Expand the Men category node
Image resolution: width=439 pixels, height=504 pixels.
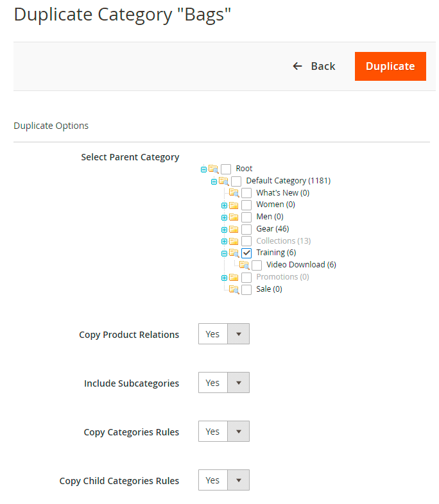click(x=224, y=217)
